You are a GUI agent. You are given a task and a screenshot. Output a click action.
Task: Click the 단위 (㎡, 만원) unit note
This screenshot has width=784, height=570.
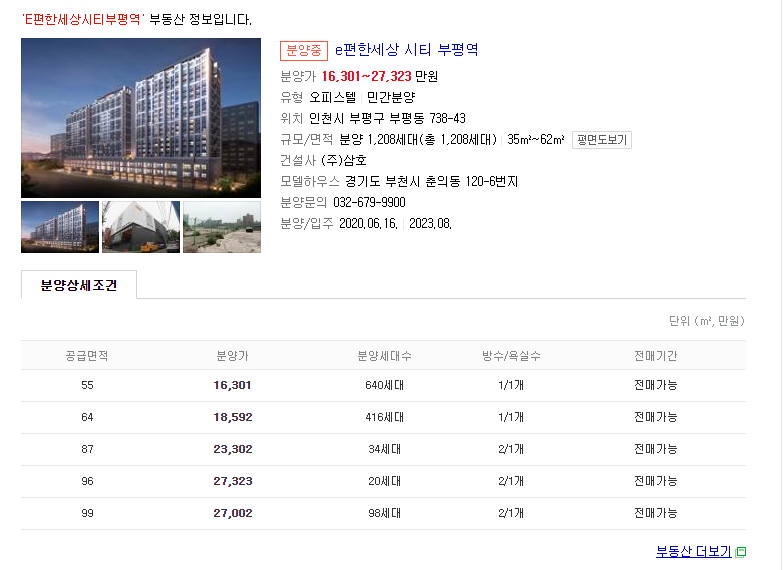[706, 321]
